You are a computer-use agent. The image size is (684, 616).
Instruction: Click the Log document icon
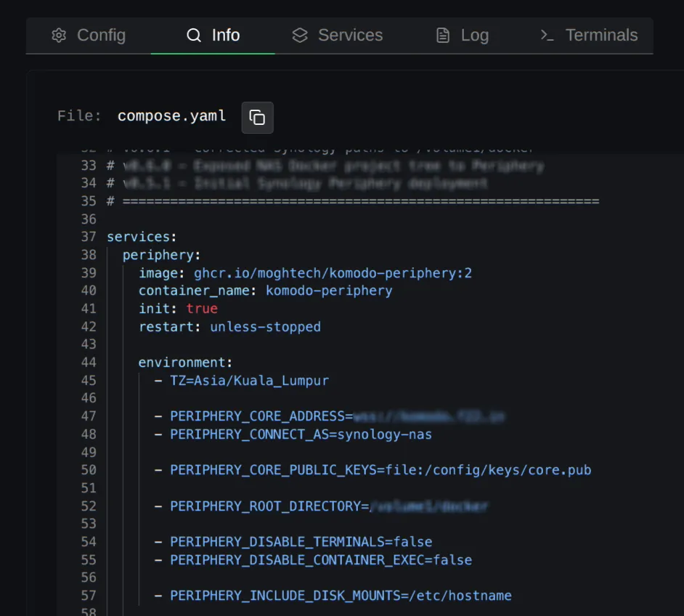point(443,36)
